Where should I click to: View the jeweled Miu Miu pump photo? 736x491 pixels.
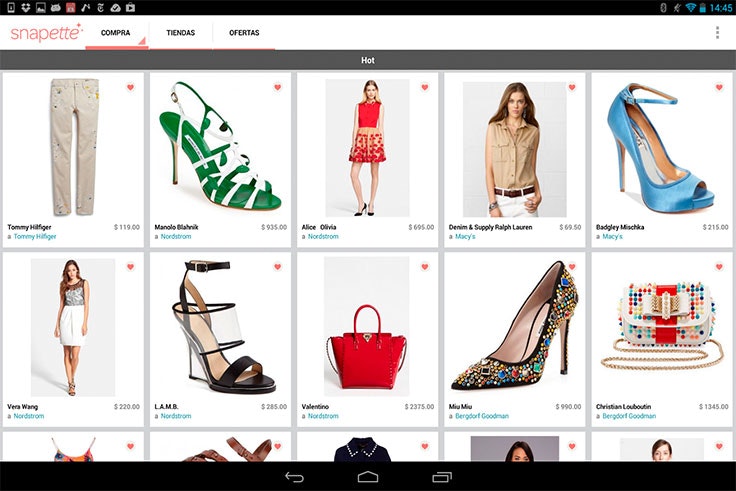515,325
